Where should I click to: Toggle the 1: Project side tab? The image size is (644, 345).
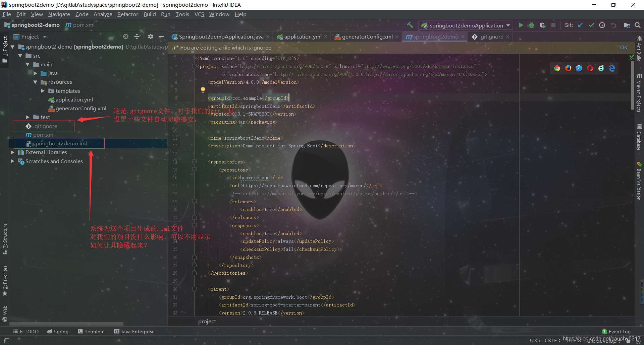click(5, 49)
